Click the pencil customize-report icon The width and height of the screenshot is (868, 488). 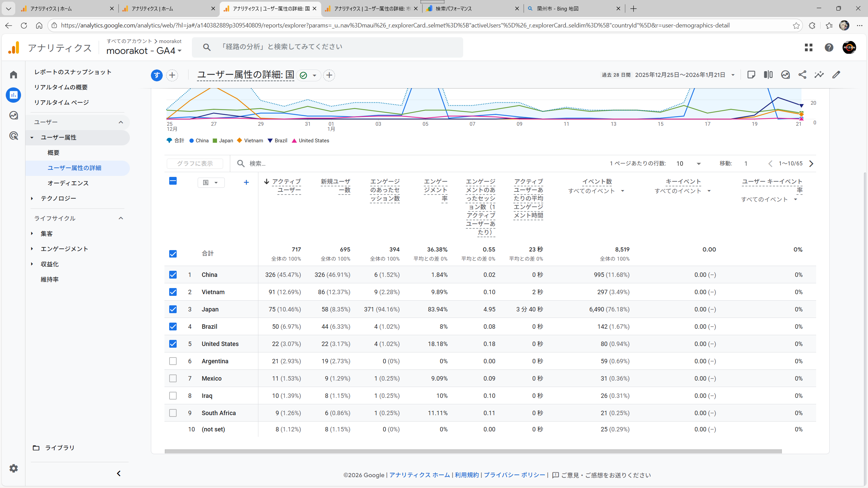click(836, 75)
